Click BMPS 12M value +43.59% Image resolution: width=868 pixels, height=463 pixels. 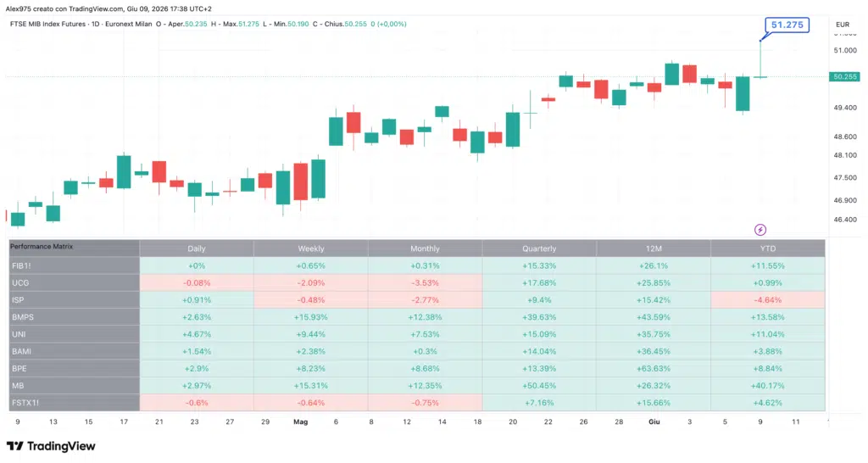[x=654, y=317]
